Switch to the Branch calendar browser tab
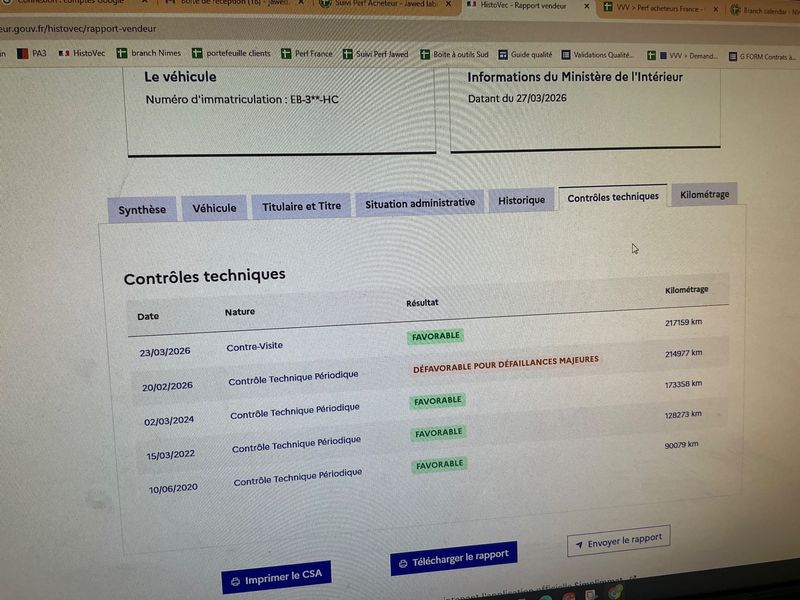Viewport: 800px width, 600px height. (x=764, y=10)
